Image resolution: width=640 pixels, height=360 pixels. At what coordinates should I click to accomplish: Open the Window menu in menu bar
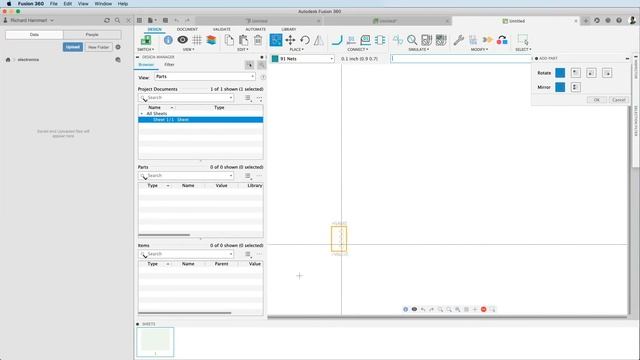tap(103, 4)
